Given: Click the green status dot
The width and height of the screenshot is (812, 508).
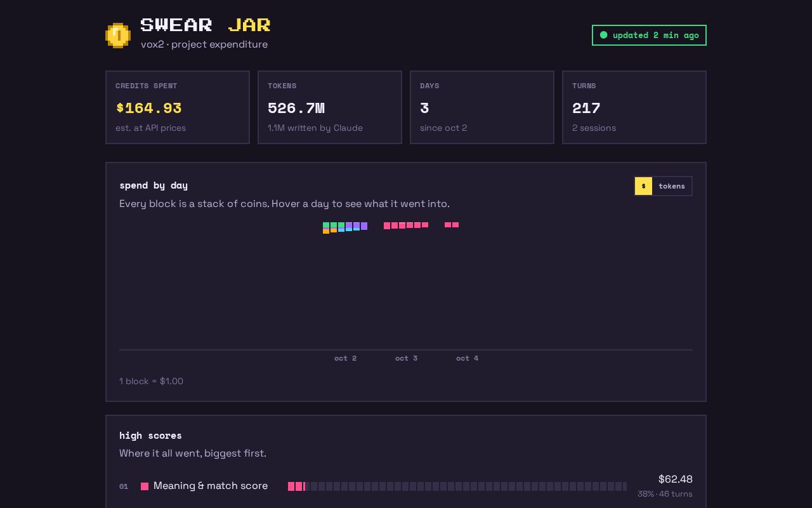Looking at the screenshot, I should click(x=604, y=35).
